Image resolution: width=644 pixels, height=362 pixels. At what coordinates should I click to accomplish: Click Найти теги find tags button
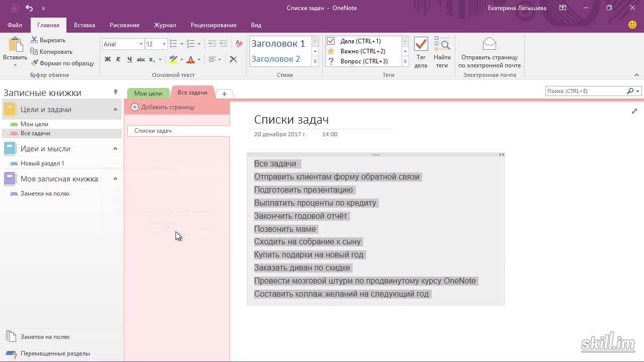[x=442, y=52]
